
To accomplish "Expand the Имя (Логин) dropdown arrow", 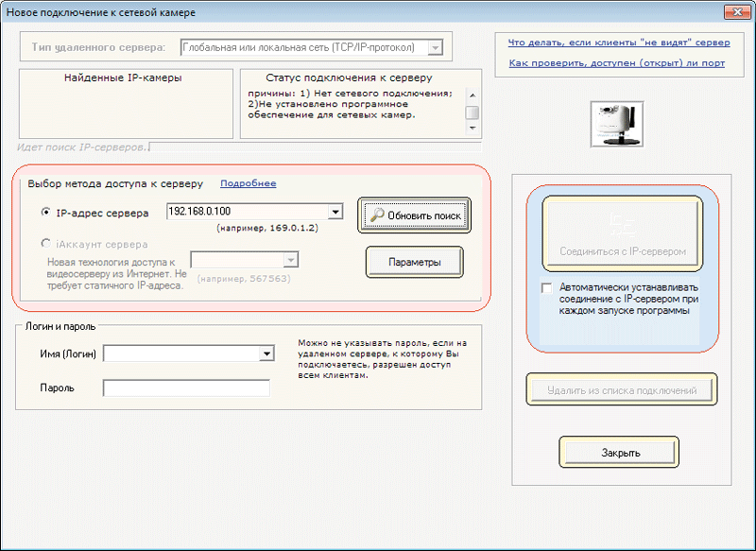I will coord(266,353).
